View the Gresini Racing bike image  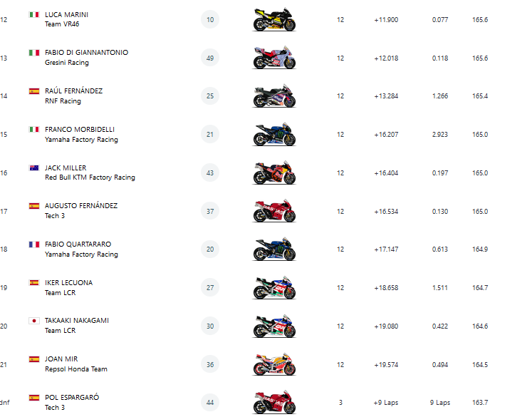pos(274,58)
